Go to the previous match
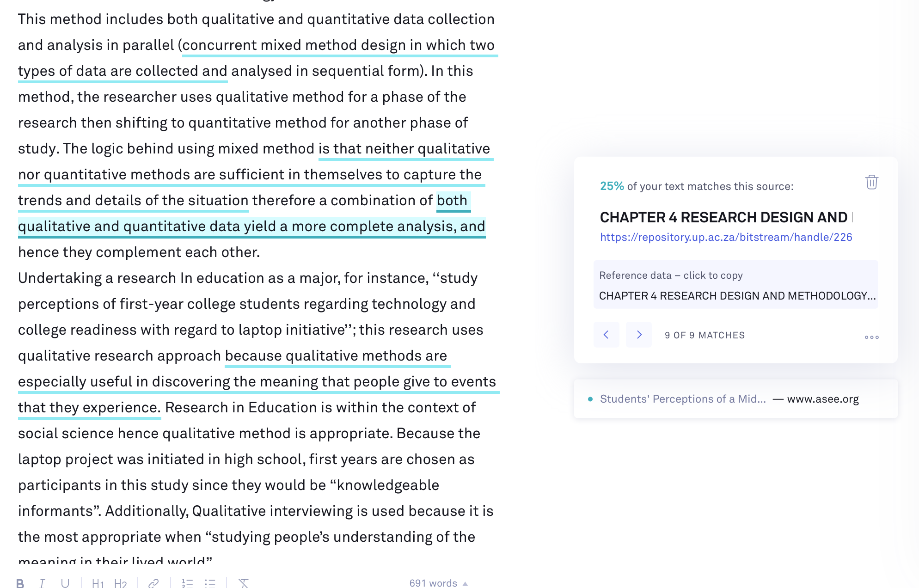Screen dimensions: 919x588 click(606, 335)
